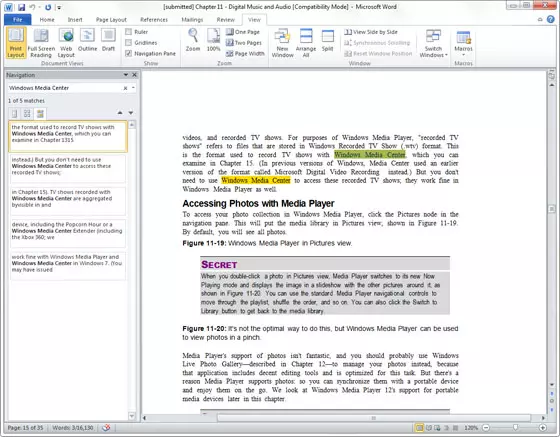The image size is (560, 437).
Task: Customize Quick Access Toolbar dropdown
Action: [x=59, y=7]
